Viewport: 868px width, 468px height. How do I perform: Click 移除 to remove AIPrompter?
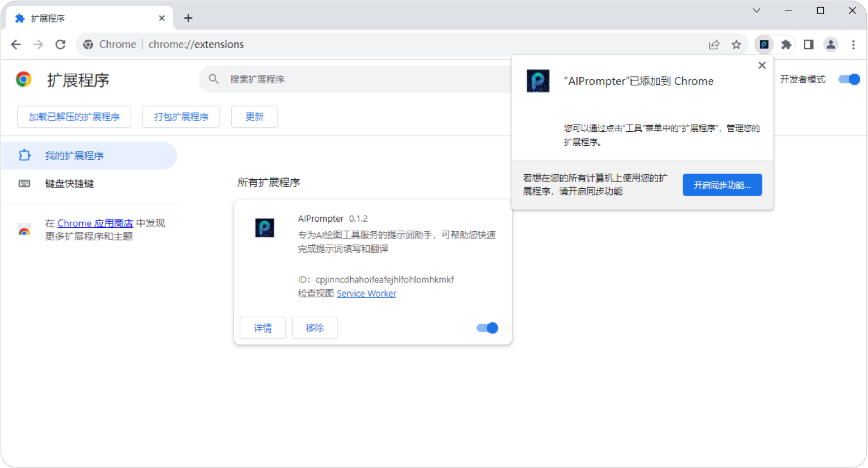coord(314,328)
